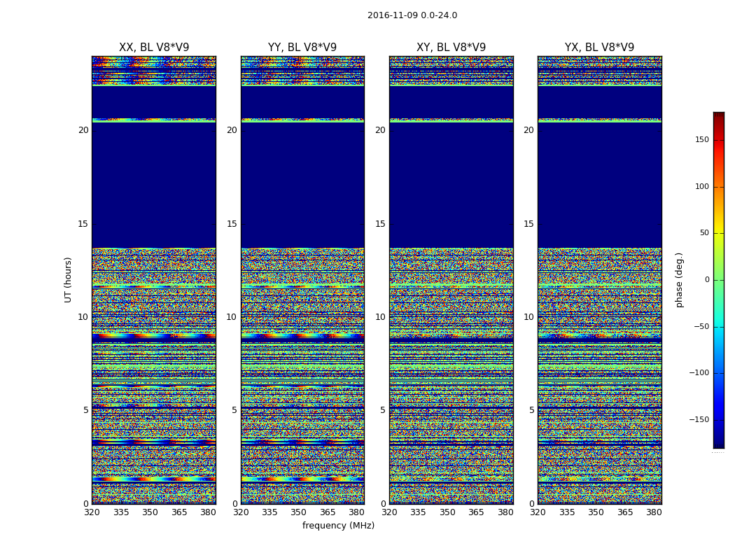Click the figure date title 2016-11-09
The height and width of the screenshot is (560, 735).
tap(412, 15)
